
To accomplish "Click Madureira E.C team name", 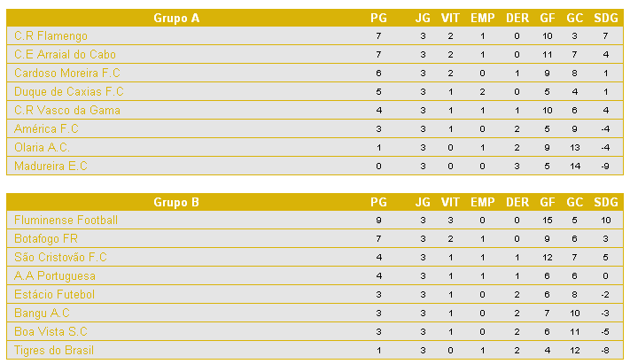I will (51, 166).
